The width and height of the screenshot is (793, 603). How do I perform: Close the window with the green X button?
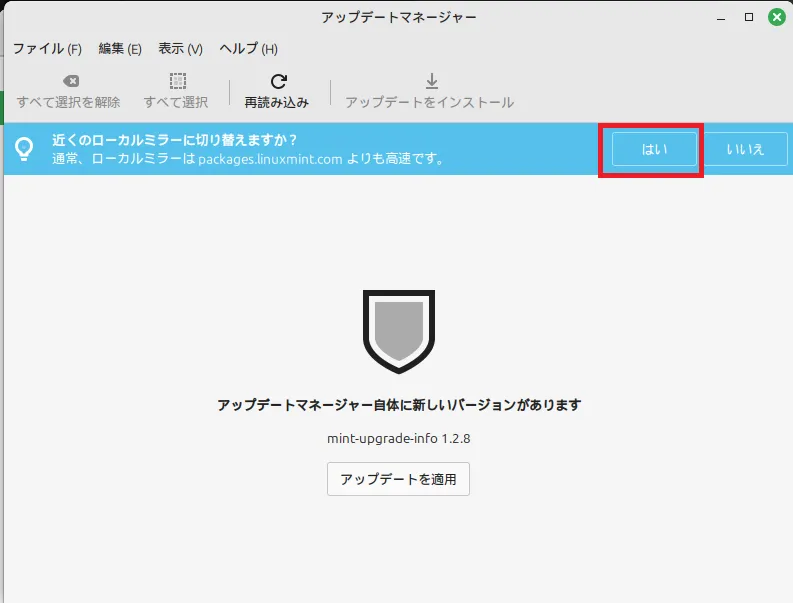click(x=776, y=17)
